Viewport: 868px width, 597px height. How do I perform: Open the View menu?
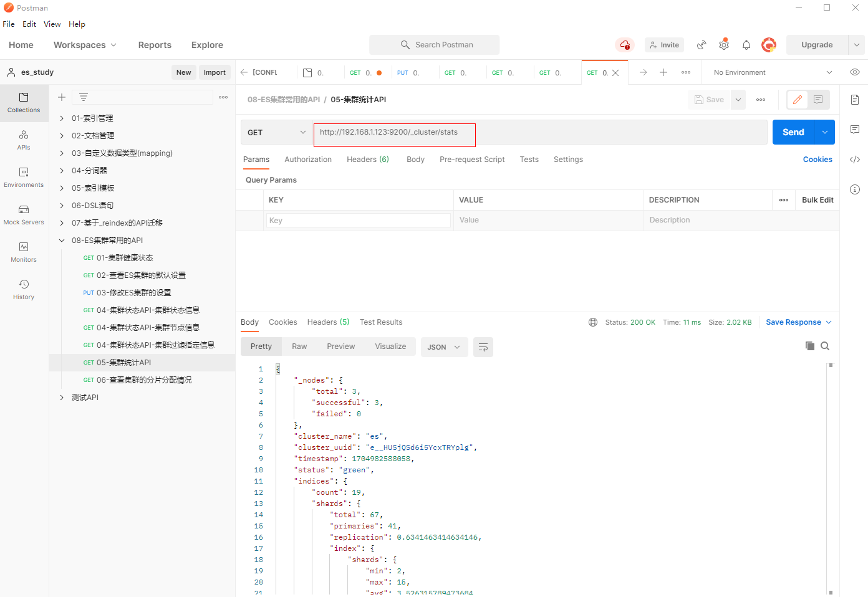click(52, 24)
